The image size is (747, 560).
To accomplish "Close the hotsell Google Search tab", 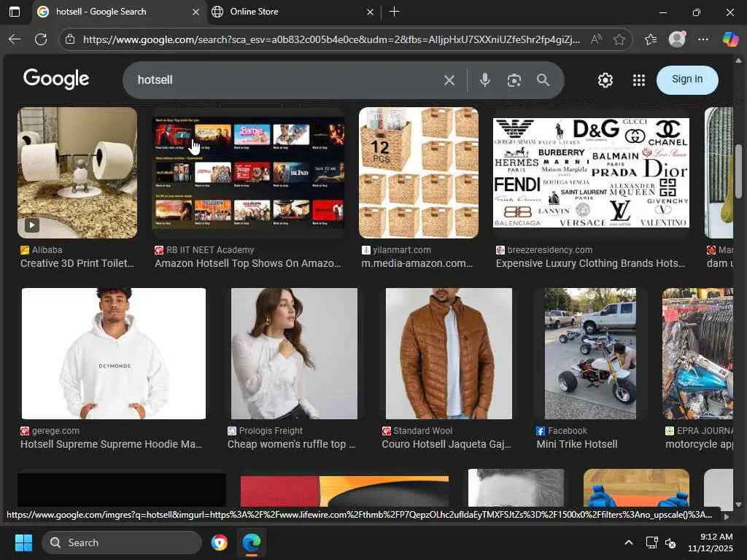I will pos(196,12).
